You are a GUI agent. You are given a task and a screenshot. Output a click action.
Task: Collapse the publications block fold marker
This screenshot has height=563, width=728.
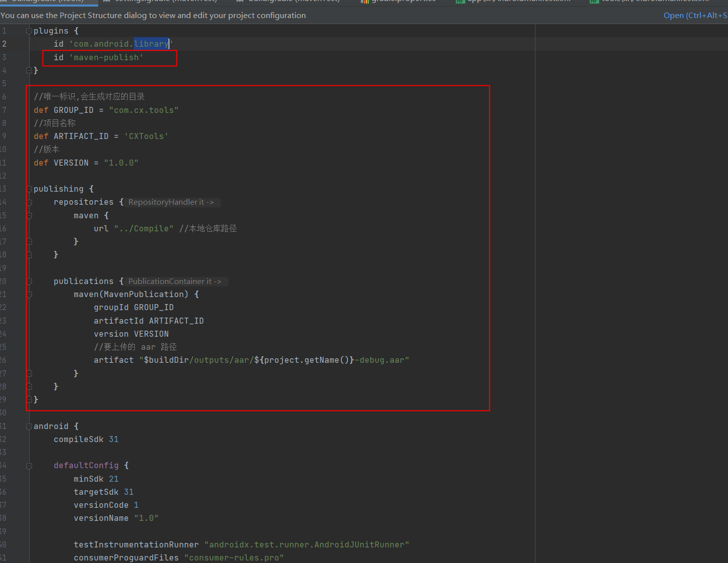29,281
